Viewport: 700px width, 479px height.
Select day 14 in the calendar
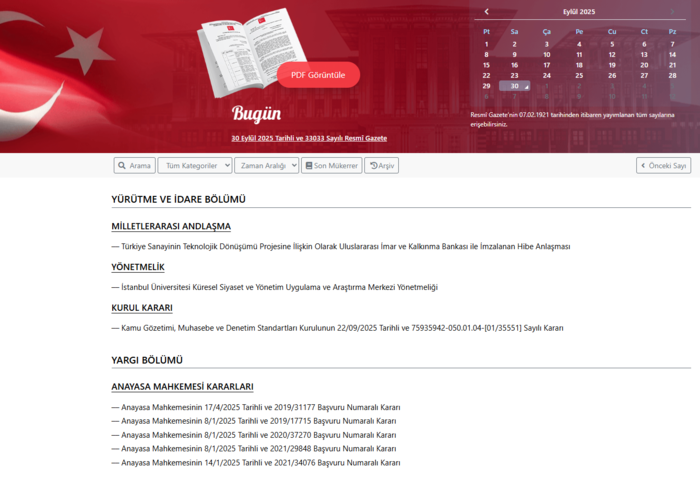pyautogui.click(x=672, y=54)
